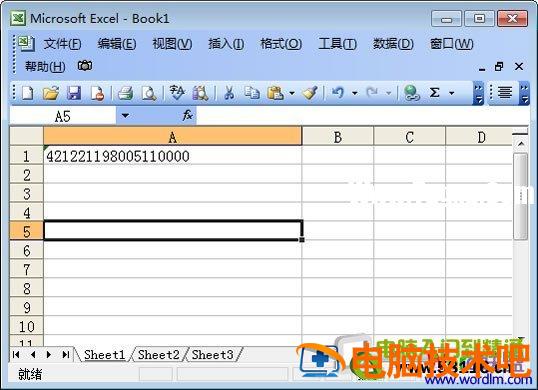Open the AutoSum functions dropdown arrow
Image resolution: width=538 pixels, height=390 pixels.
pos(452,93)
